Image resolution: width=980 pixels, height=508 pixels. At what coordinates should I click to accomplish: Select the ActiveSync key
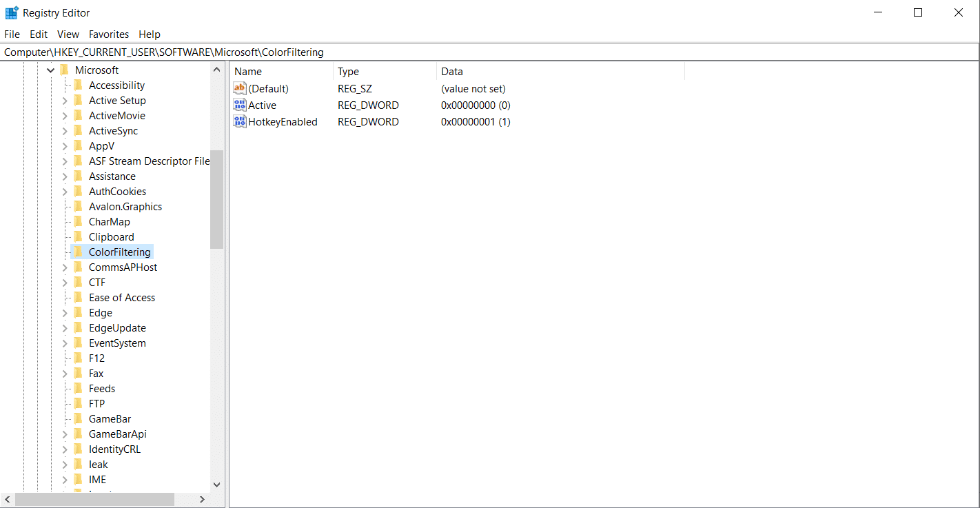[113, 130]
